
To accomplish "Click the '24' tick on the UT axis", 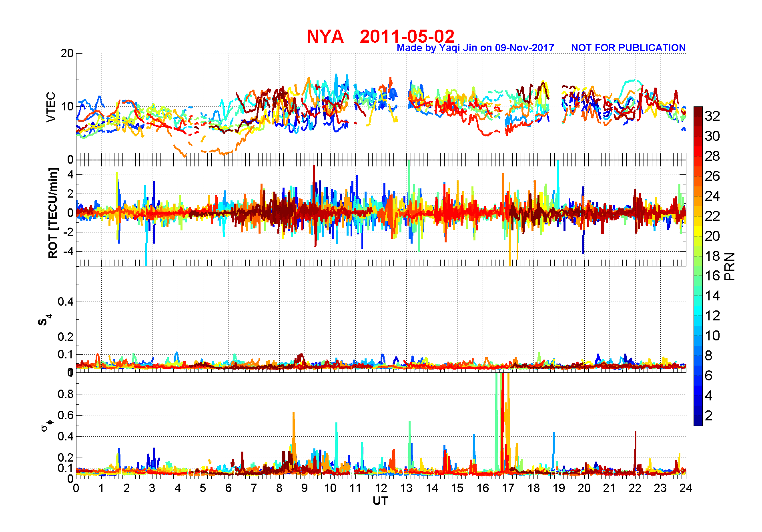I will coord(686,488).
